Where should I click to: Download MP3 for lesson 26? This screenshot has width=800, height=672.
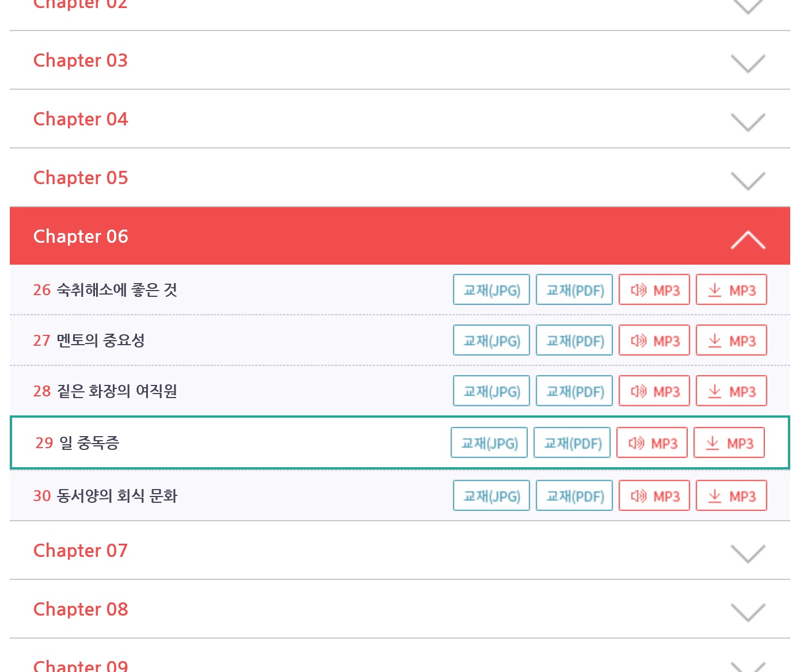click(731, 290)
